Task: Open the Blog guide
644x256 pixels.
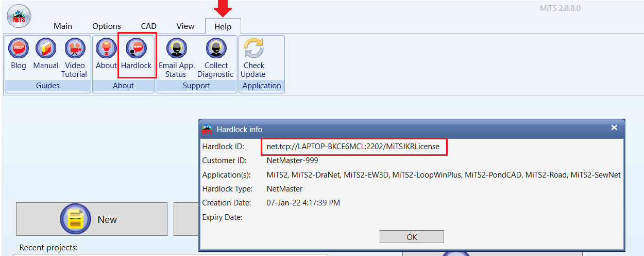Action: (x=19, y=54)
